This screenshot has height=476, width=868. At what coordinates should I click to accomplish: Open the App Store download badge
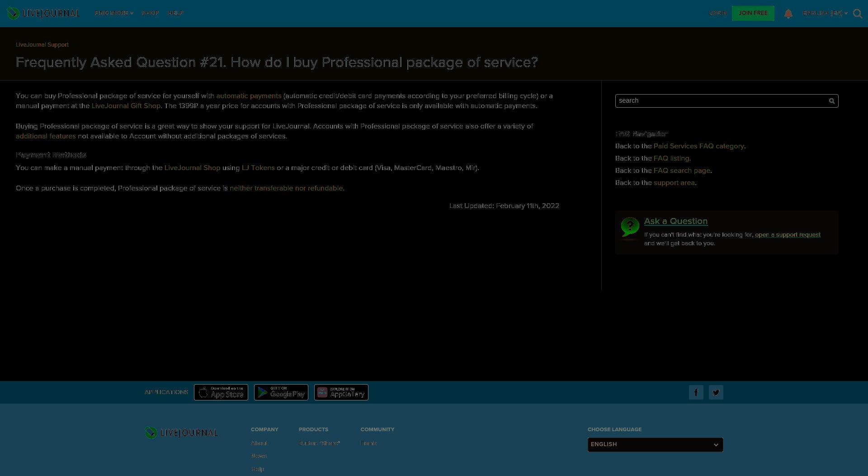221,392
